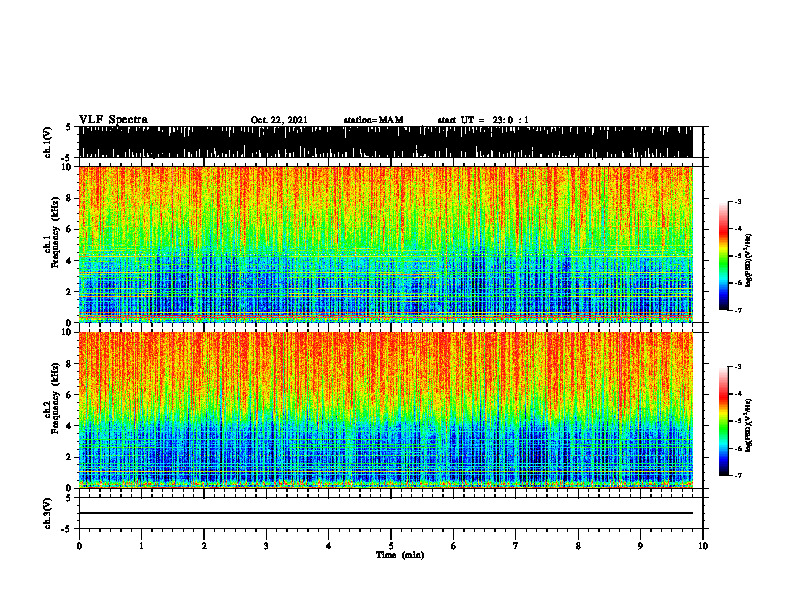Click the "10" label on the time axis
This screenshot has height=612, width=792.
(703, 546)
